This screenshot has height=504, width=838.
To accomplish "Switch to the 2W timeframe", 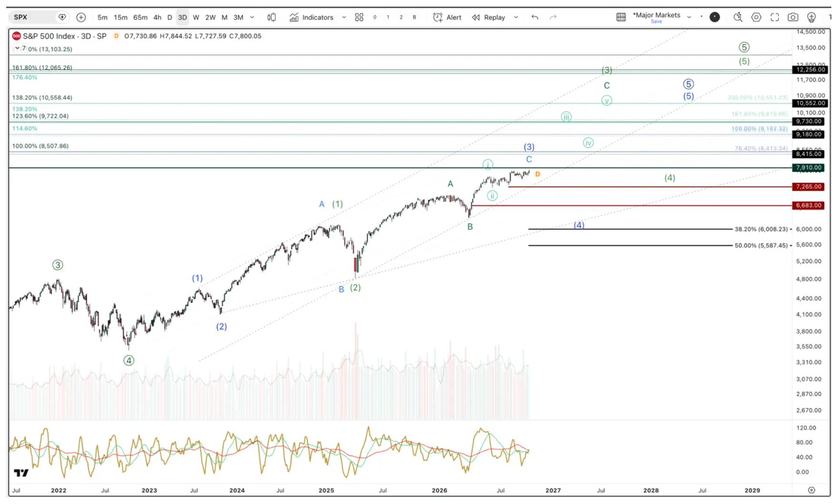I will (x=210, y=17).
